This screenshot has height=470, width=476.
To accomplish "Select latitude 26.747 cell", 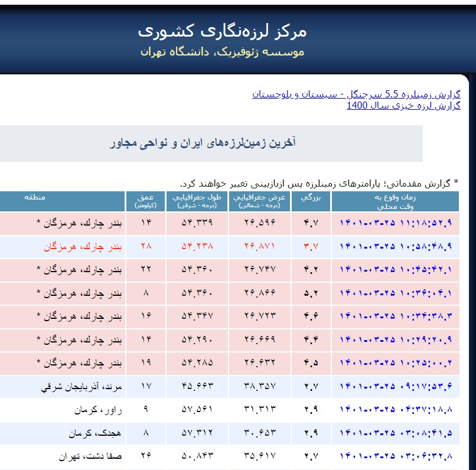I will [x=260, y=269].
